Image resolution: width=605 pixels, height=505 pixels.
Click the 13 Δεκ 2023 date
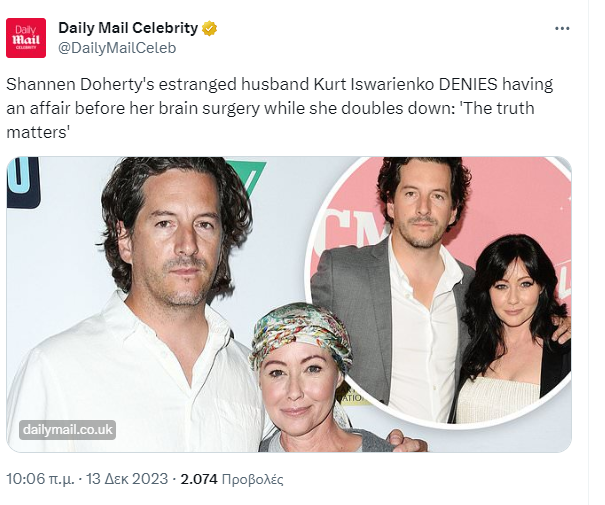(x=127, y=479)
